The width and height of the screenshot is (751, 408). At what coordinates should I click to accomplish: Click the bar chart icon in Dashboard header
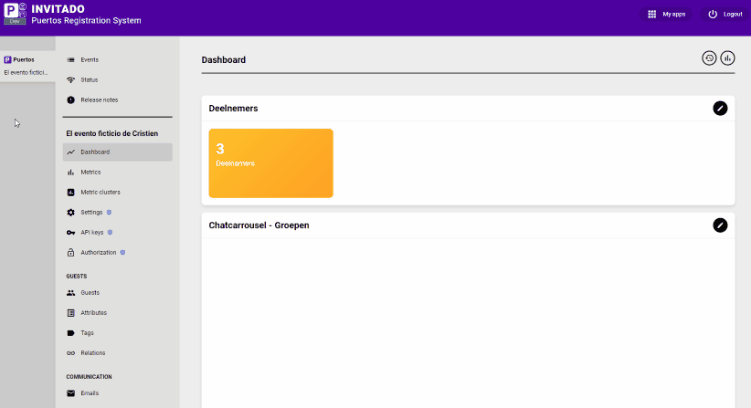[x=728, y=58]
